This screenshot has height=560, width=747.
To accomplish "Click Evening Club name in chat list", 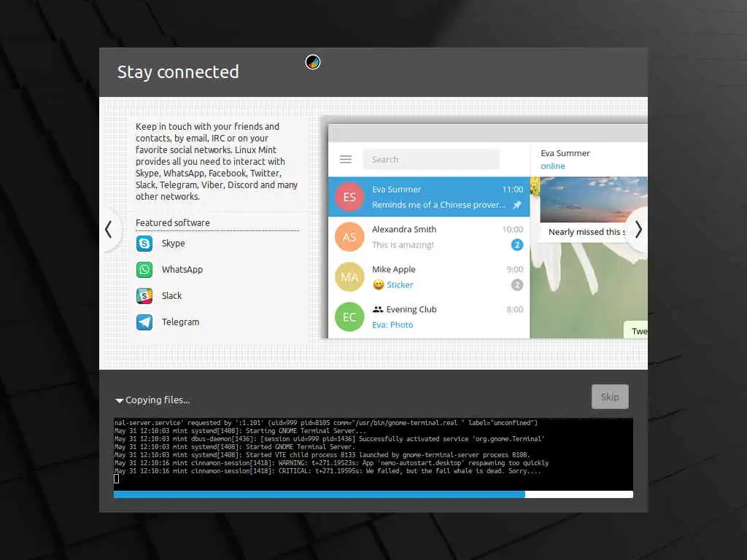I will tap(411, 309).
